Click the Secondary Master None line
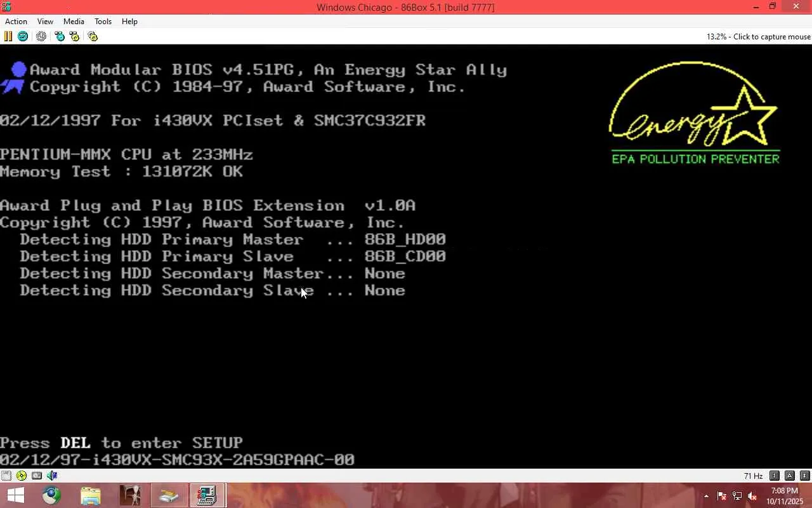The width and height of the screenshot is (812, 508). pyautogui.click(x=213, y=274)
